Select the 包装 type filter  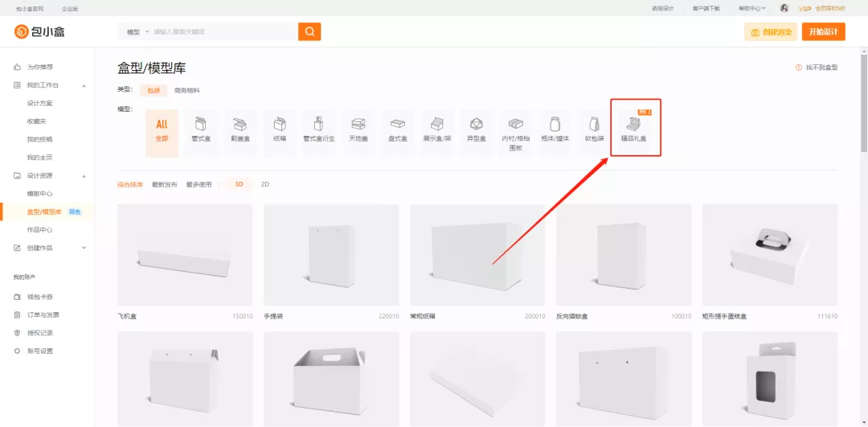154,90
